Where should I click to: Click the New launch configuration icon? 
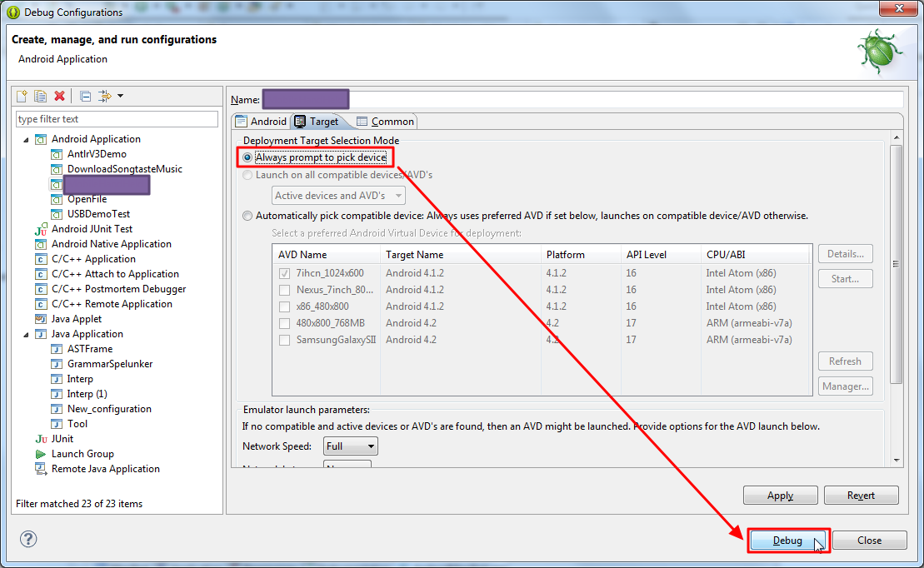click(22, 96)
